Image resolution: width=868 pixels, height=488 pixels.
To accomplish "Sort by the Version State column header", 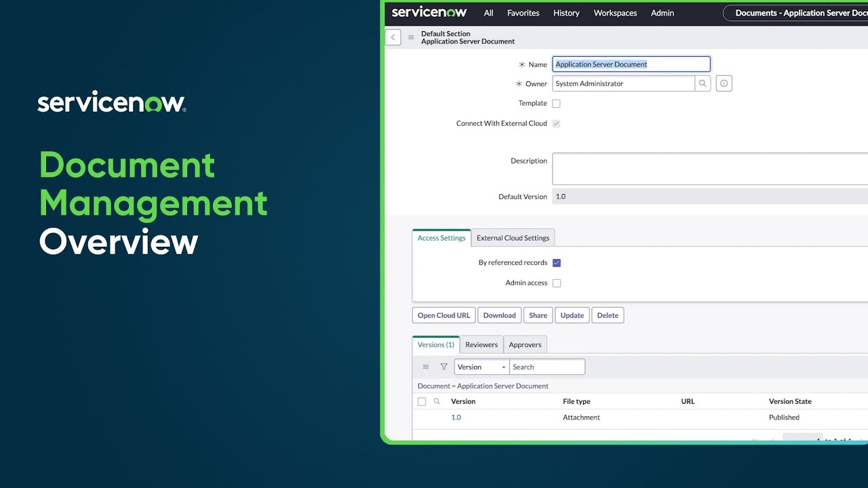I will (790, 401).
